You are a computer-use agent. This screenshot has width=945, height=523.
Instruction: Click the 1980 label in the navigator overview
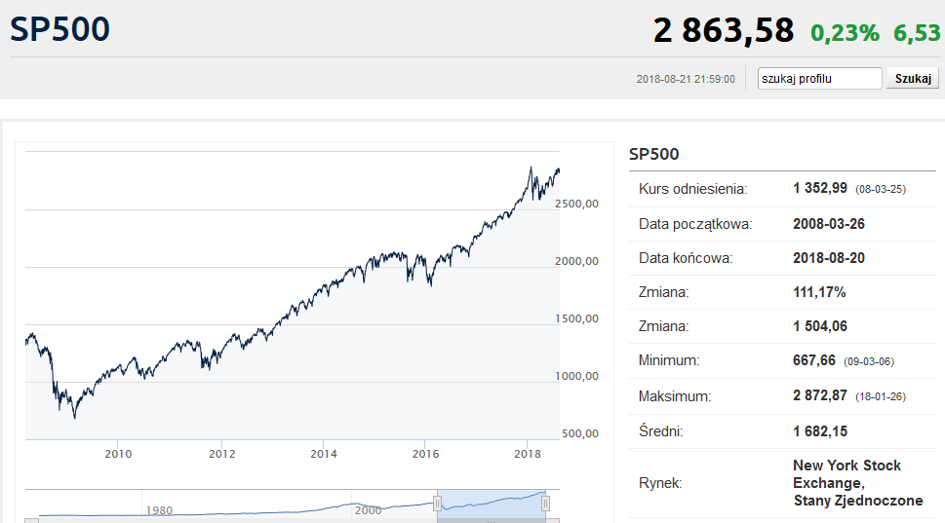tap(159, 510)
